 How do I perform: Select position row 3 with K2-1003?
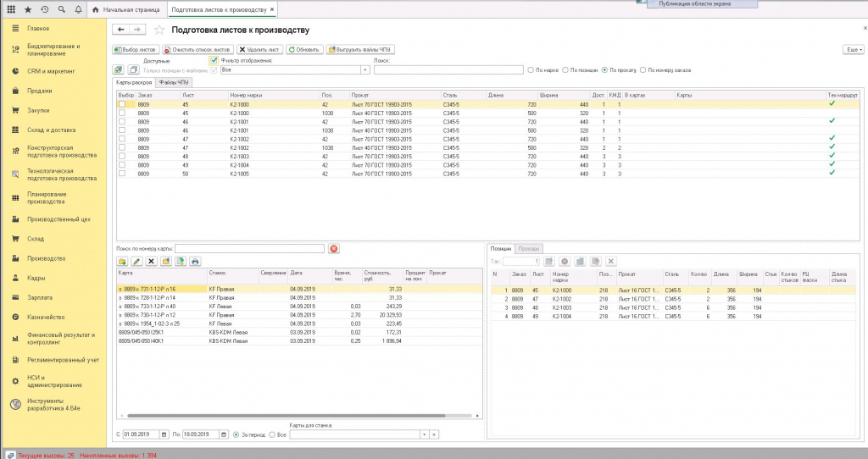click(674, 307)
